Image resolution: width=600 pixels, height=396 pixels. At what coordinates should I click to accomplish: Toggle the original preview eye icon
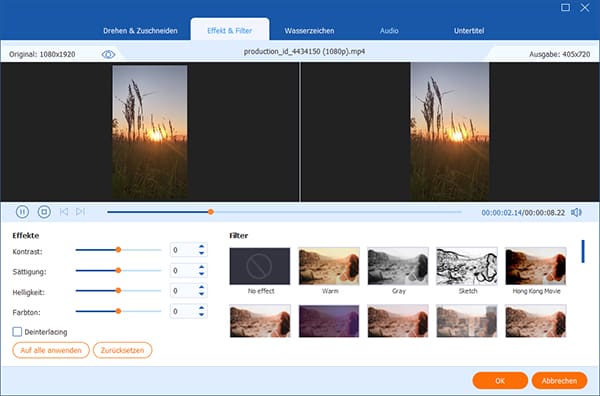(x=108, y=54)
